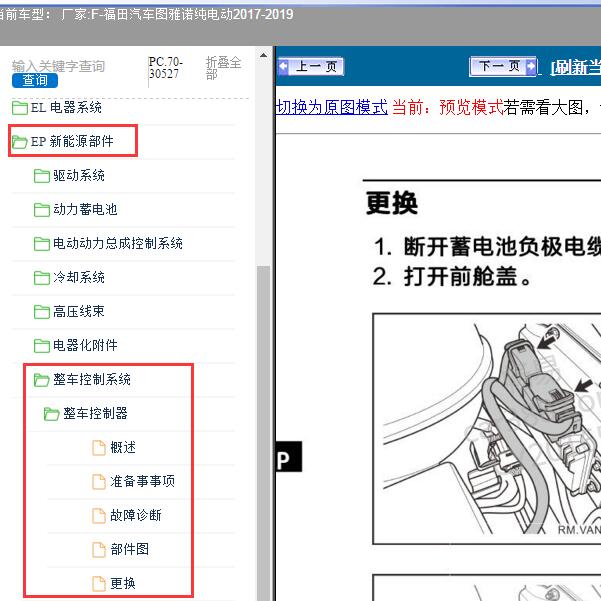The image size is (601, 601).
Task: Click the tree panel scrollbar thumb
Action: (263, 433)
